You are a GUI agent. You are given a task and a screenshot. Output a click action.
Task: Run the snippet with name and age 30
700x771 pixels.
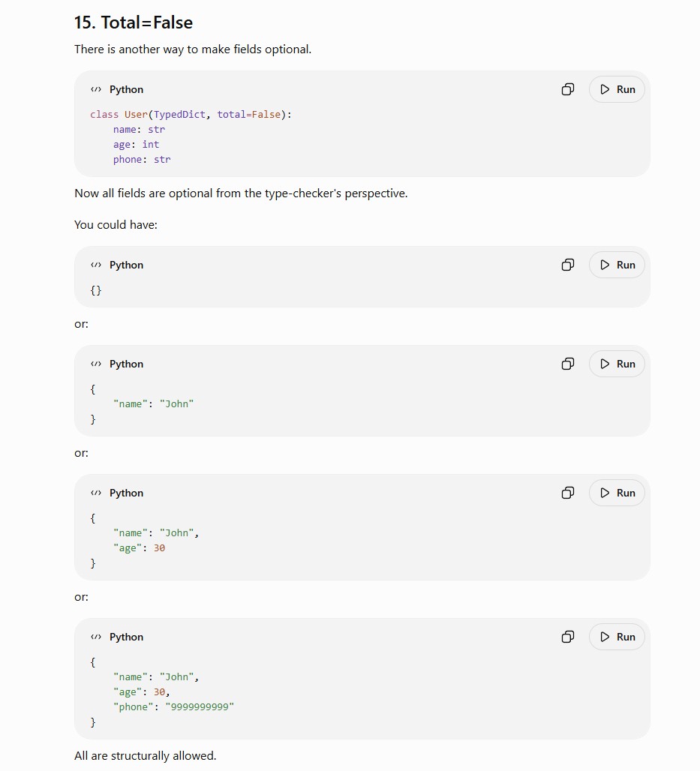point(617,493)
